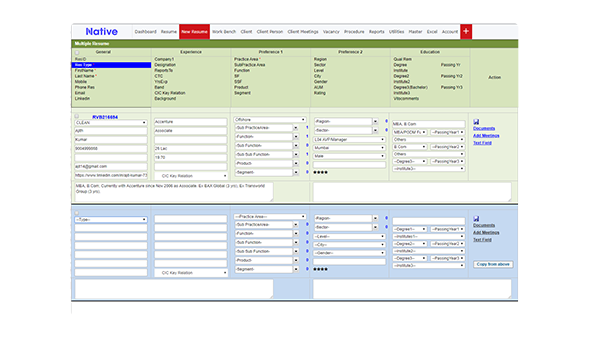Click the Native logo
590x360 pixels.
pyautogui.click(x=102, y=32)
